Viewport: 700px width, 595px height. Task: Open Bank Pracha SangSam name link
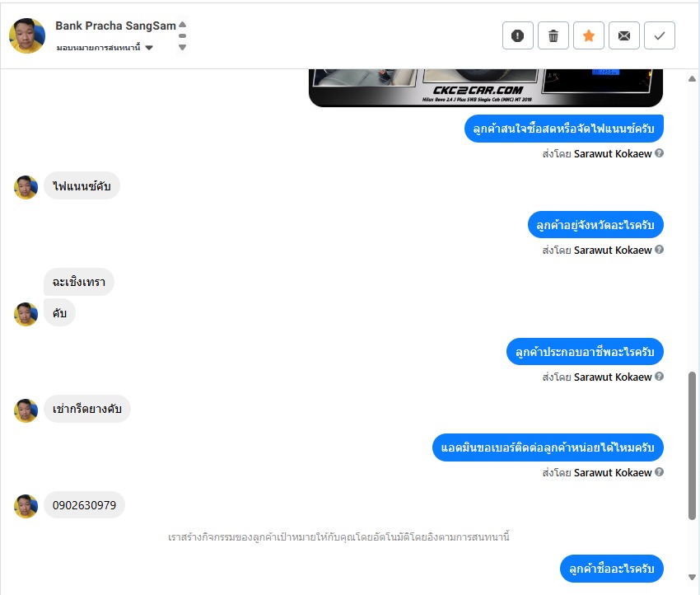(115, 26)
